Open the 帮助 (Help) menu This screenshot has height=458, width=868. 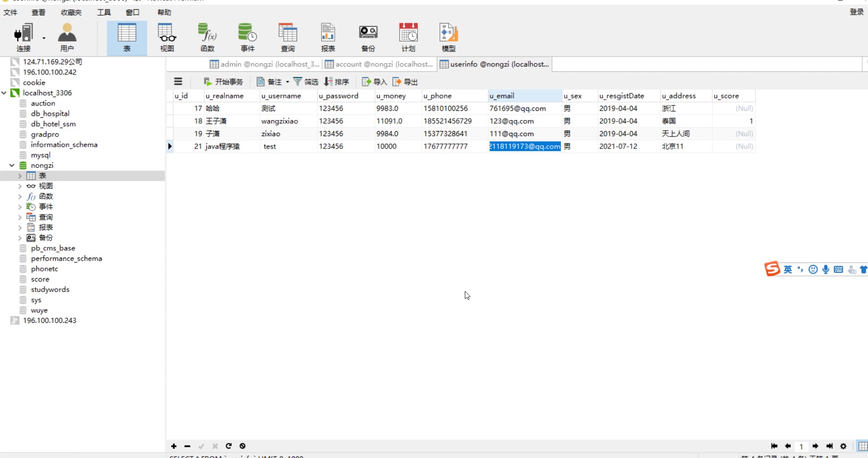click(x=164, y=12)
